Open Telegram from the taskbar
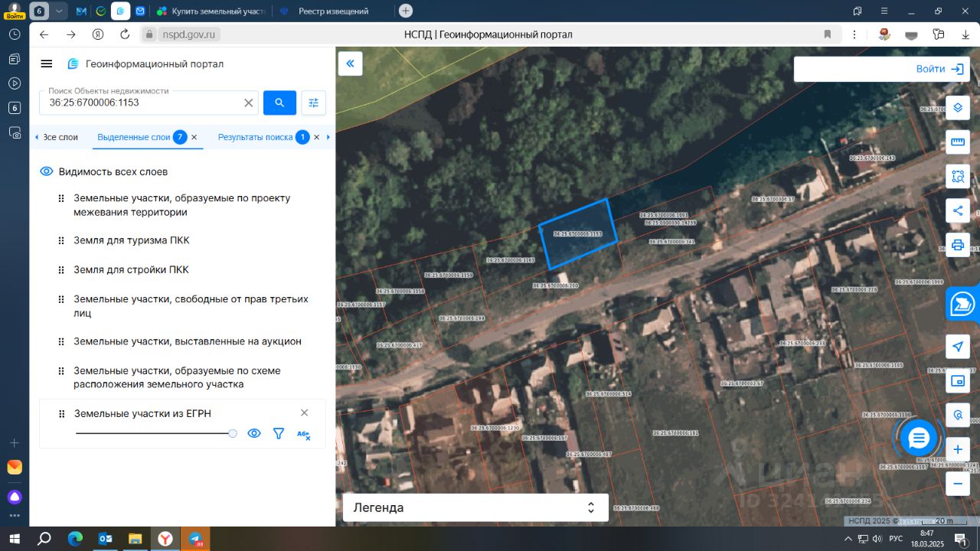Screen dimensions: 980x551 (196, 539)
